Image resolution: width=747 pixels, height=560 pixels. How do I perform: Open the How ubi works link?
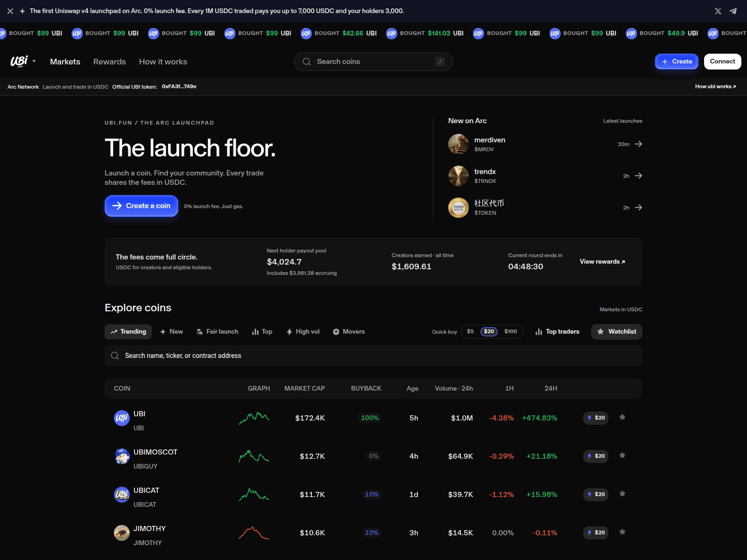pyautogui.click(x=715, y=87)
